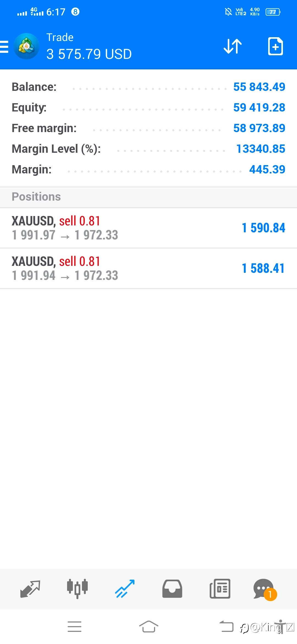297x644 pixels.
Task: Tap the Balance row
Action: pyautogui.click(x=148, y=87)
